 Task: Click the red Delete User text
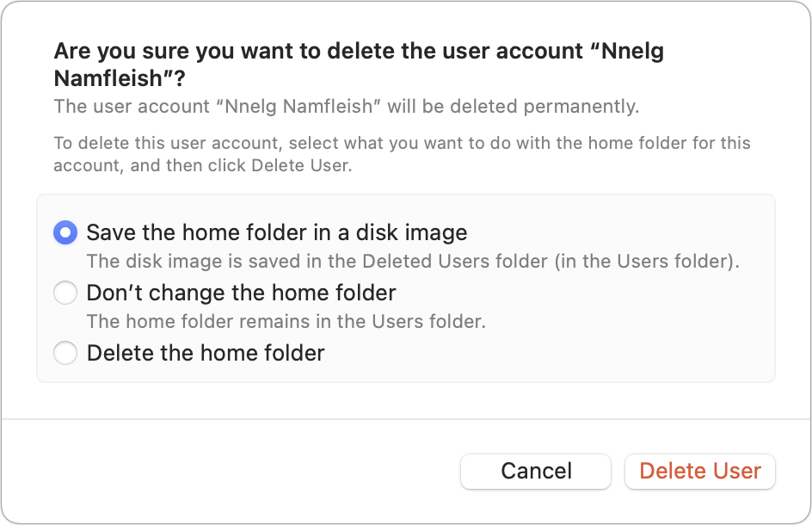coord(699,471)
